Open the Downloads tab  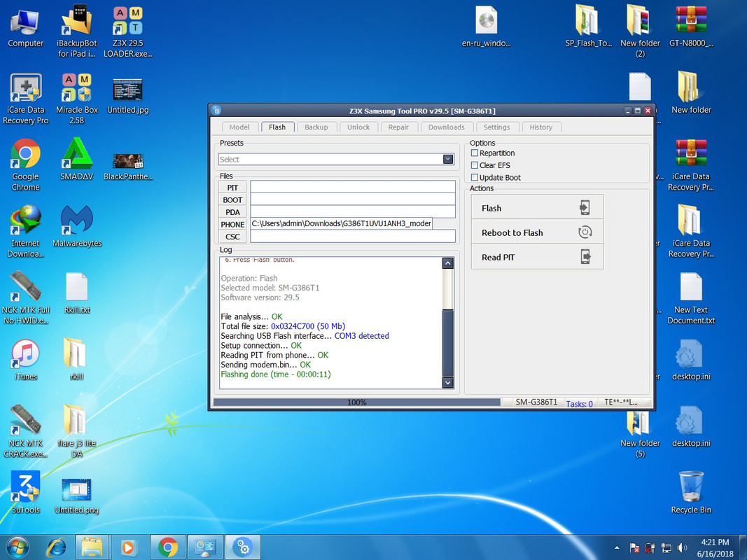pyautogui.click(x=447, y=127)
